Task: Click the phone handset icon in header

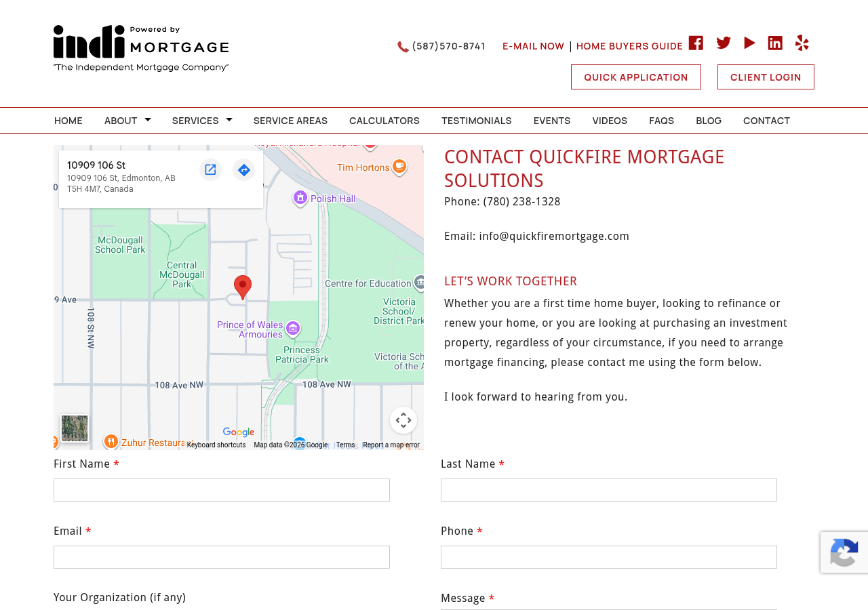Action: click(403, 47)
